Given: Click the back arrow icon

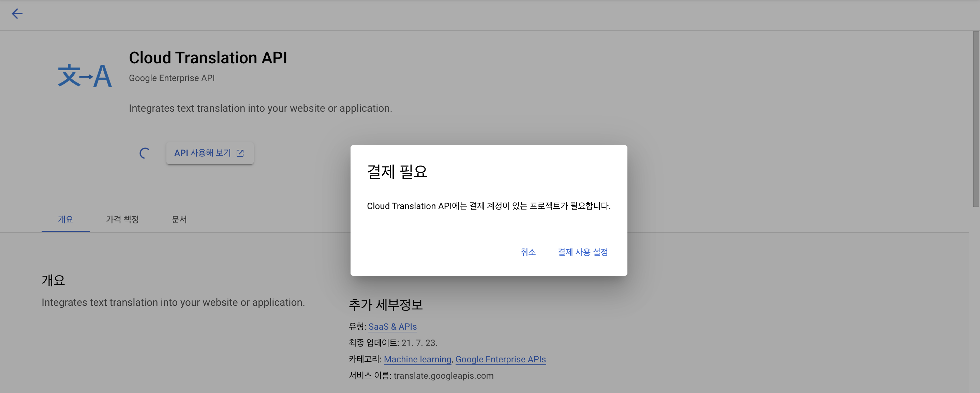Looking at the screenshot, I should coord(17,14).
